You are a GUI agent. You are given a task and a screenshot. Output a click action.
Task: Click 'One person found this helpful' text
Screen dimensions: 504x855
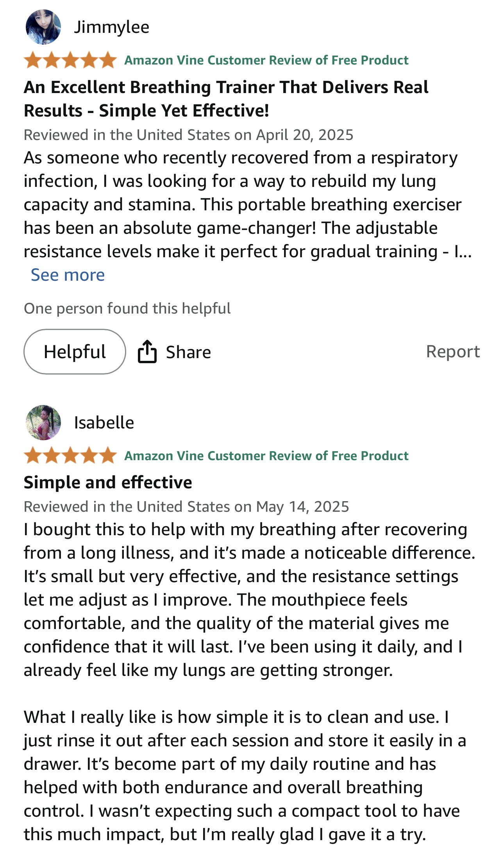(x=127, y=308)
